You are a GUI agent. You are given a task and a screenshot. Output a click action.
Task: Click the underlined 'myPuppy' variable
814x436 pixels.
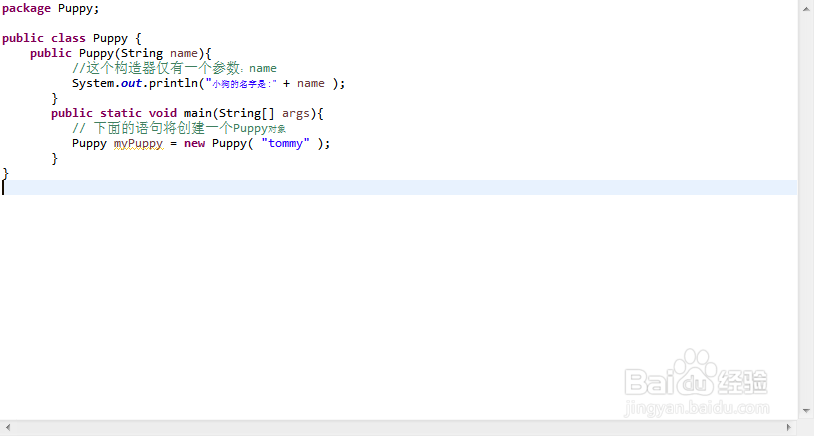[138, 144]
